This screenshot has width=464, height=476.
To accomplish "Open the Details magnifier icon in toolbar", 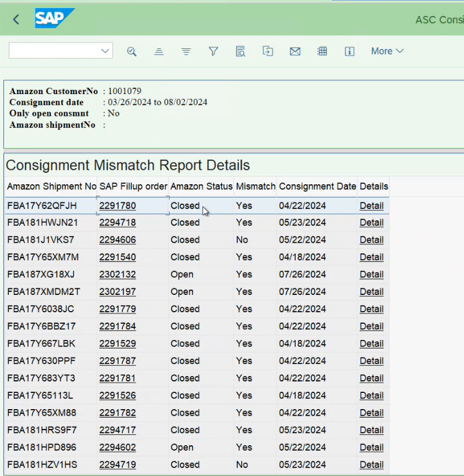I will coord(132,52).
